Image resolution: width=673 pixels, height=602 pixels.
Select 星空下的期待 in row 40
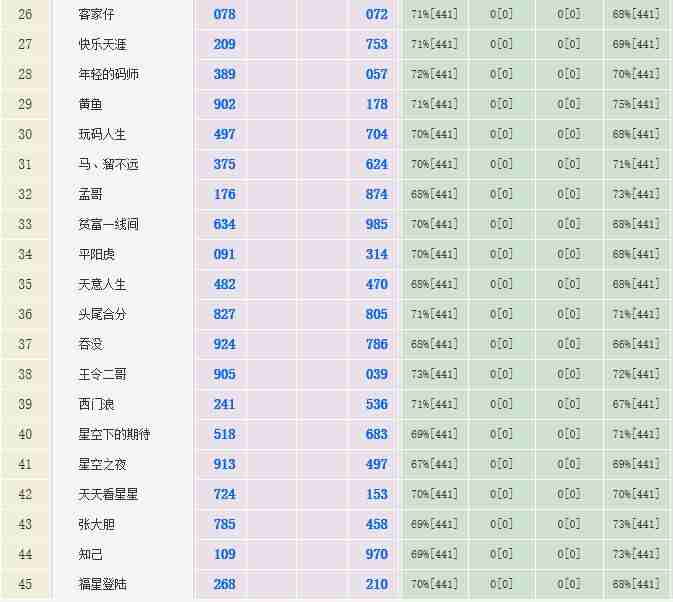[x=115, y=435]
